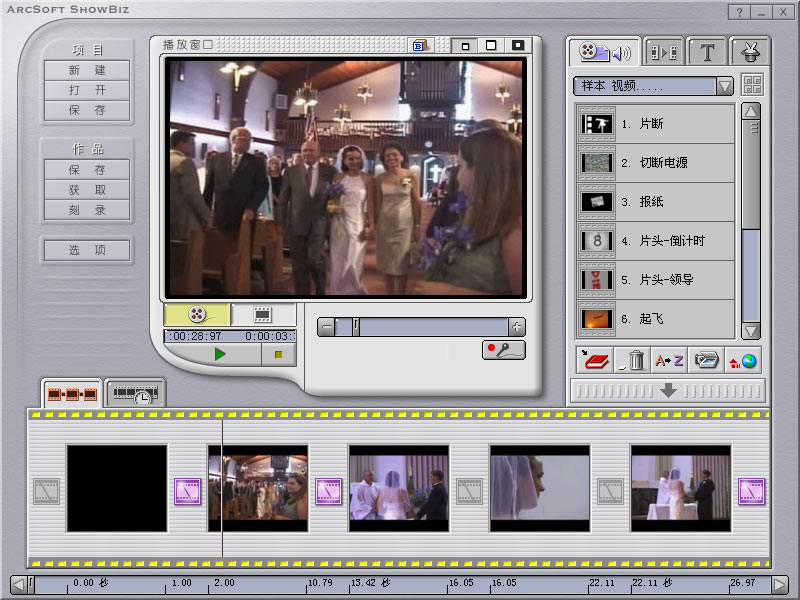The width and height of the screenshot is (800, 600).
Task: Open the media and audio tab
Action: pos(605,52)
